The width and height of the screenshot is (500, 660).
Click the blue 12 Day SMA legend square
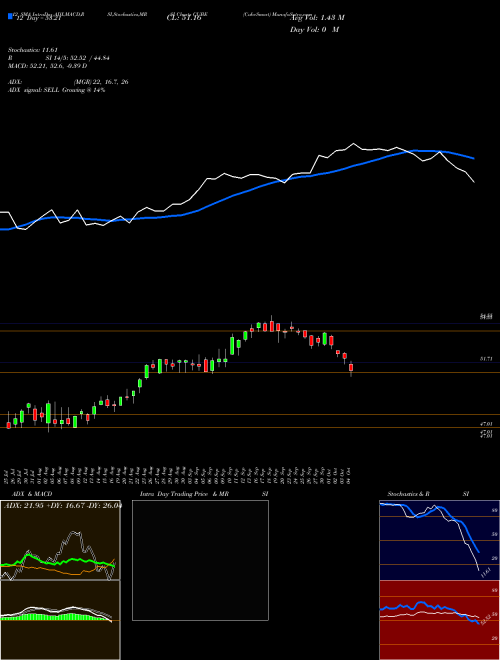pos(10,17)
